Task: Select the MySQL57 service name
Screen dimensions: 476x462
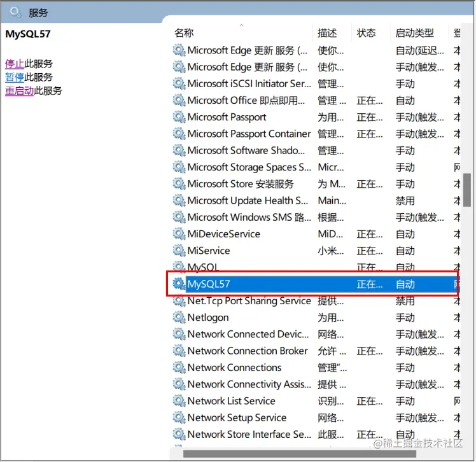Action: point(209,284)
